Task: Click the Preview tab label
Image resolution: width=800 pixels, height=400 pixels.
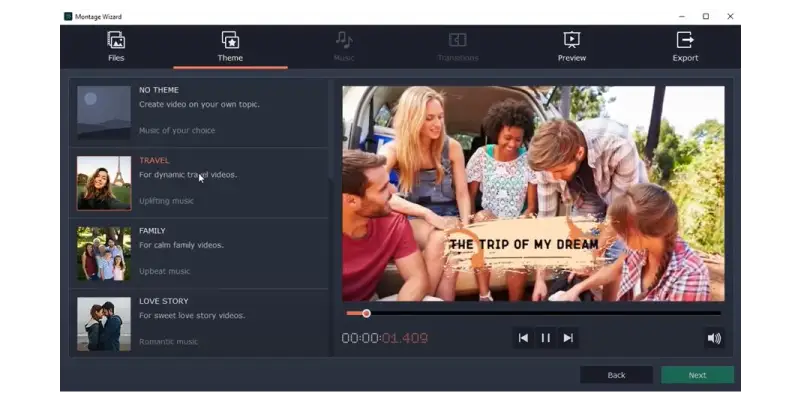Action: pyautogui.click(x=571, y=58)
